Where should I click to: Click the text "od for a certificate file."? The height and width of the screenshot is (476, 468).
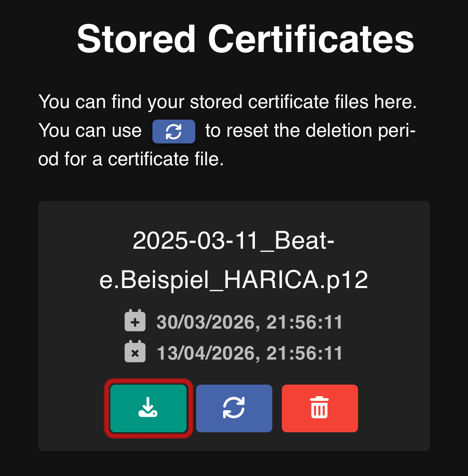[131, 159]
